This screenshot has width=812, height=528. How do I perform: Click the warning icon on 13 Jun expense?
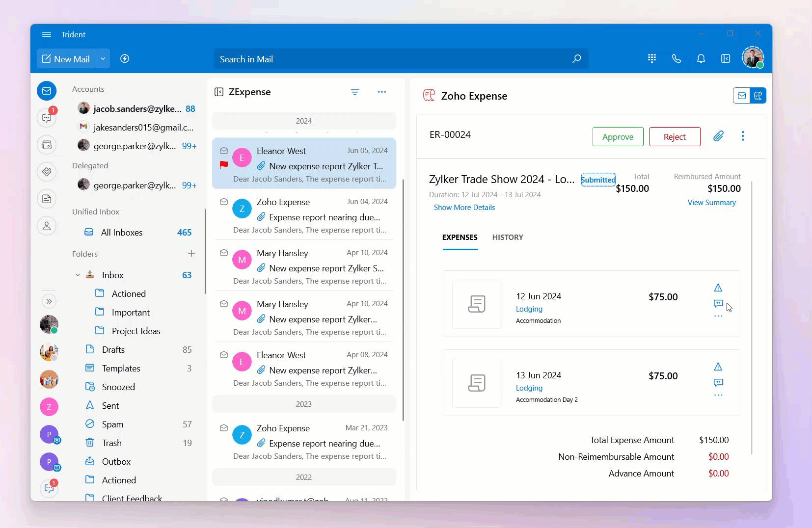pos(718,367)
